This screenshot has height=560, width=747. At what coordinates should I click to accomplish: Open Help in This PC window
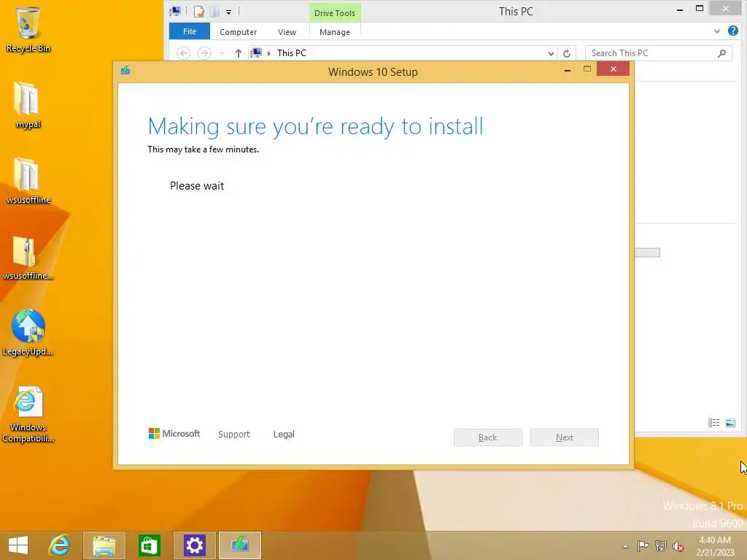pyautogui.click(x=733, y=31)
